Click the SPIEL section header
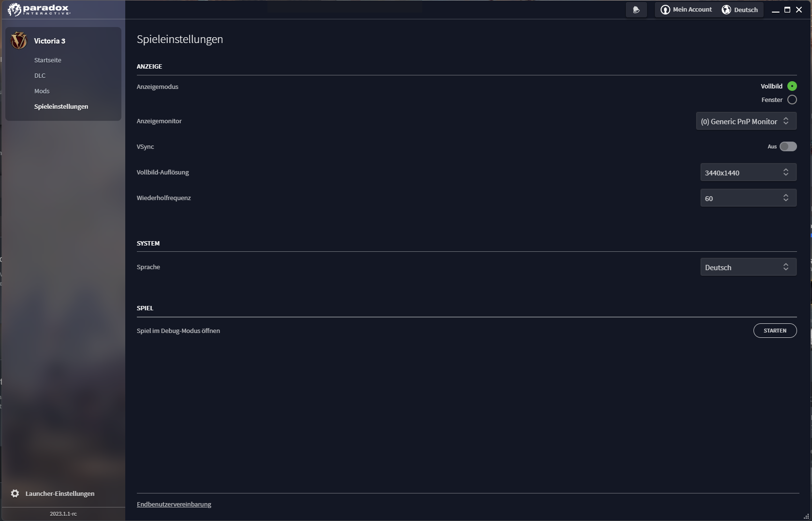This screenshot has width=812, height=521. pos(145,308)
